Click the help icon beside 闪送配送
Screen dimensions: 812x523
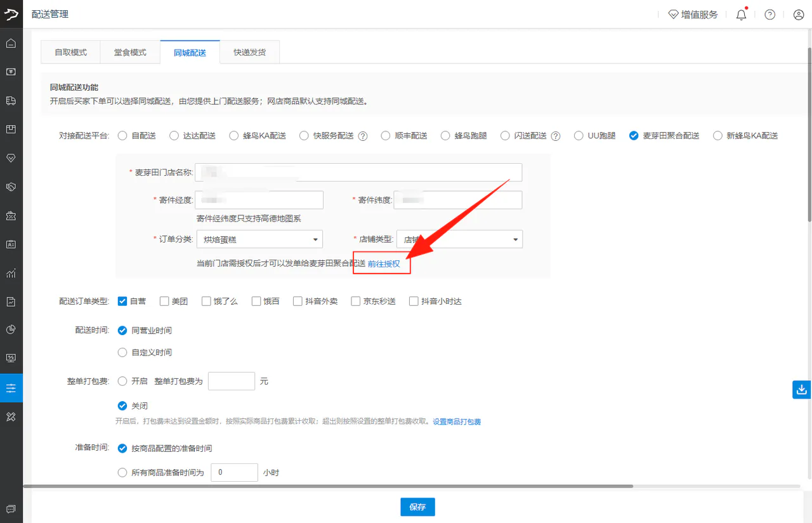pos(556,136)
